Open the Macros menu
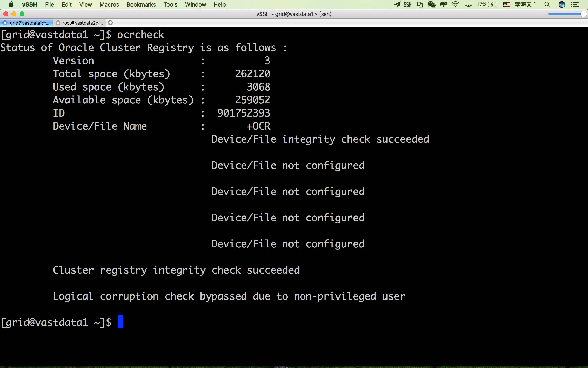Screen dimensions: 588x368 pyautogui.click(x=109, y=4)
